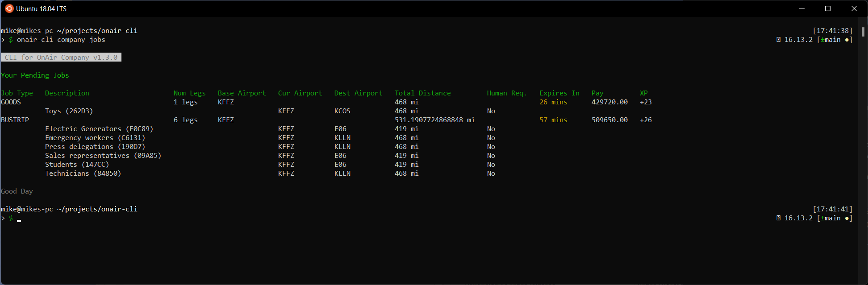This screenshot has width=868, height=285.
Task: Click '468 mi' in the Press delegations row
Action: pyautogui.click(x=407, y=147)
